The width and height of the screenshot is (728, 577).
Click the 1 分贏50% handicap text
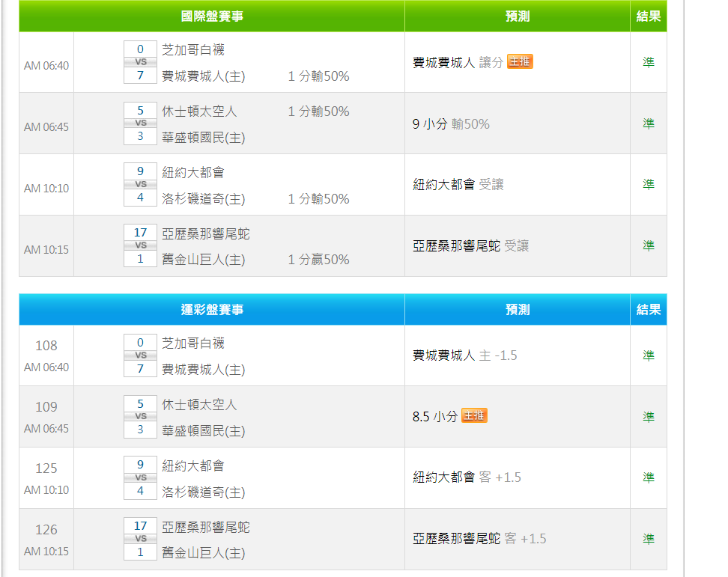[x=318, y=260]
